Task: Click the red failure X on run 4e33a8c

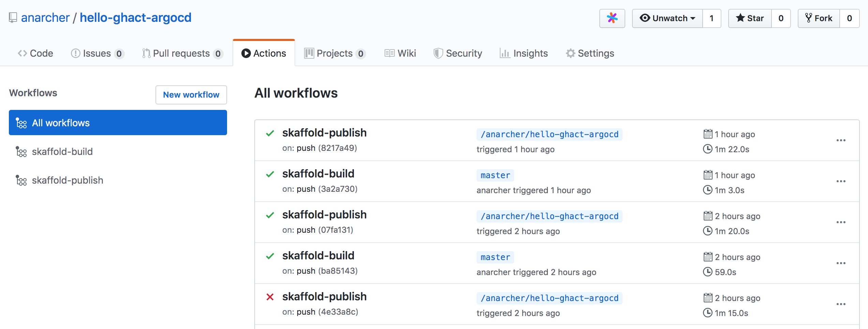Action: pyautogui.click(x=270, y=297)
